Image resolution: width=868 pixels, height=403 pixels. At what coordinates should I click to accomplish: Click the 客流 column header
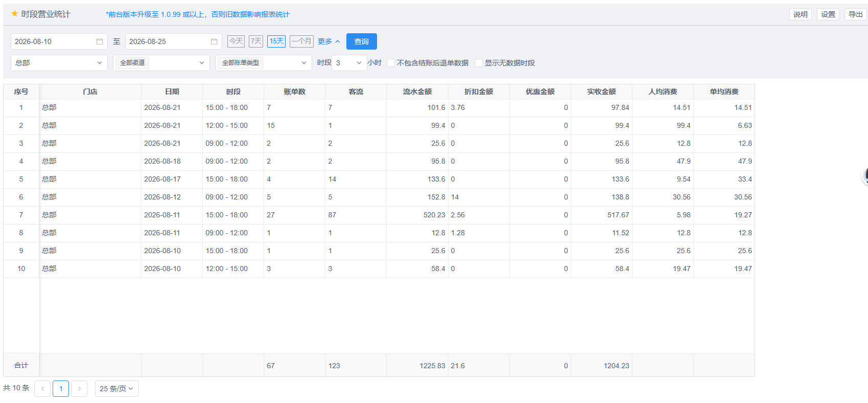[x=356, y=92]
